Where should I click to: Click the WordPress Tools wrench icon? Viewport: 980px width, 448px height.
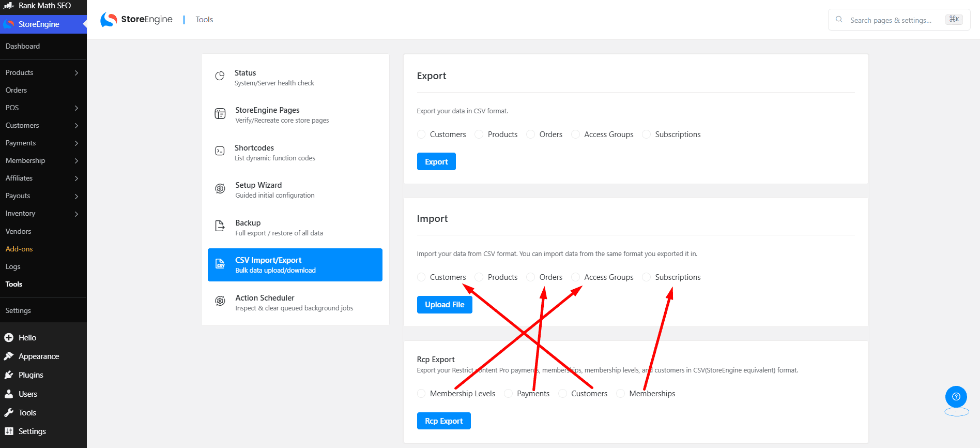(9, 413)
